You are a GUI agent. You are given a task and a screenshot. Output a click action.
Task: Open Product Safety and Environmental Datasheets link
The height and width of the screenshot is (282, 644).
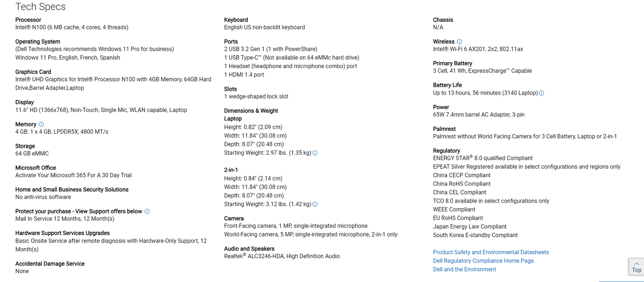(491, 252)
